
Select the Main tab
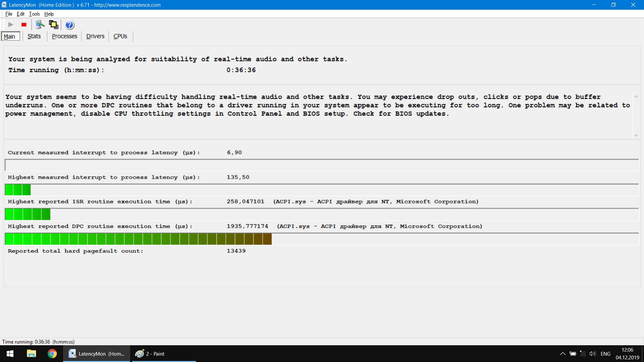pyautogui.click(x=10, y=36)
